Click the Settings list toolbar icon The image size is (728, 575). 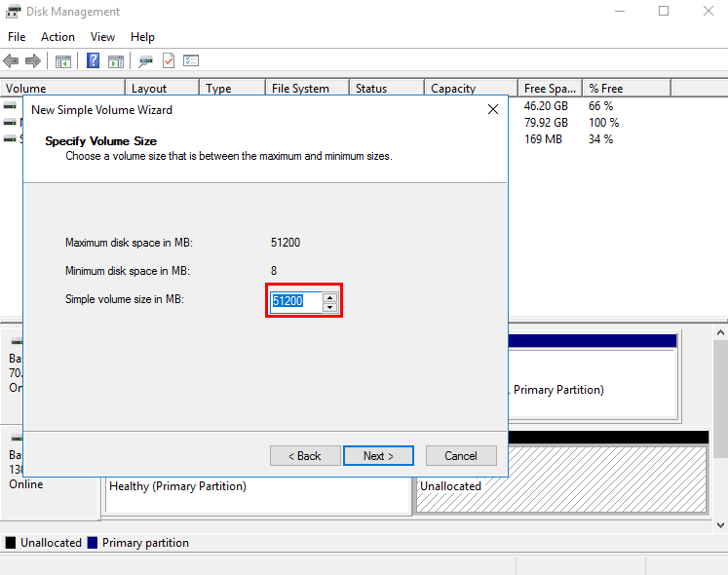[x=191, y=60]
